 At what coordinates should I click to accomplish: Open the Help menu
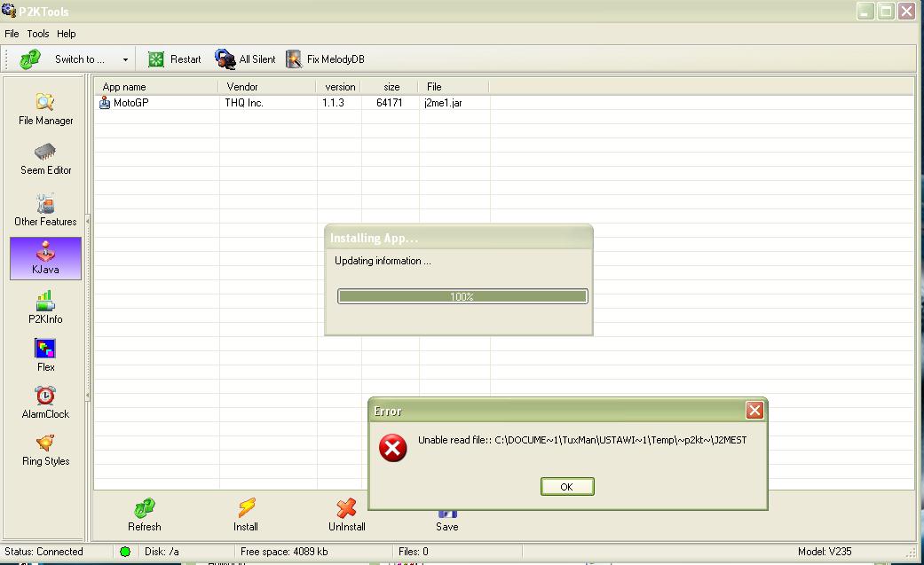click(67, 34)
